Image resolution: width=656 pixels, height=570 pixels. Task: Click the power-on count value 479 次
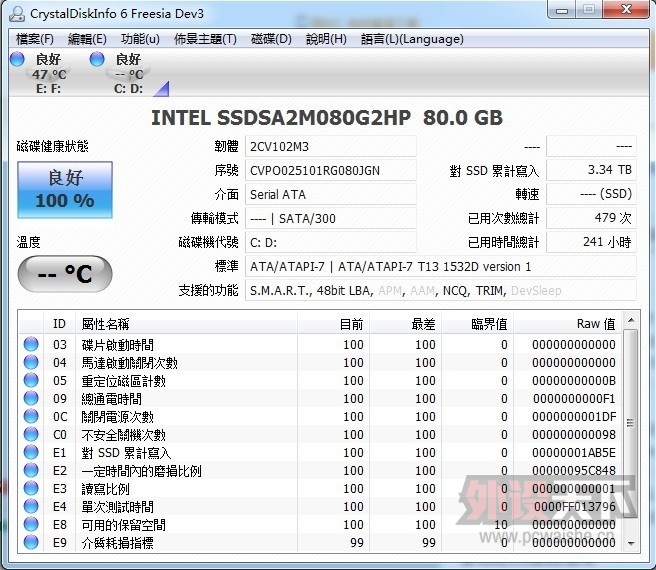click(591, 218)
